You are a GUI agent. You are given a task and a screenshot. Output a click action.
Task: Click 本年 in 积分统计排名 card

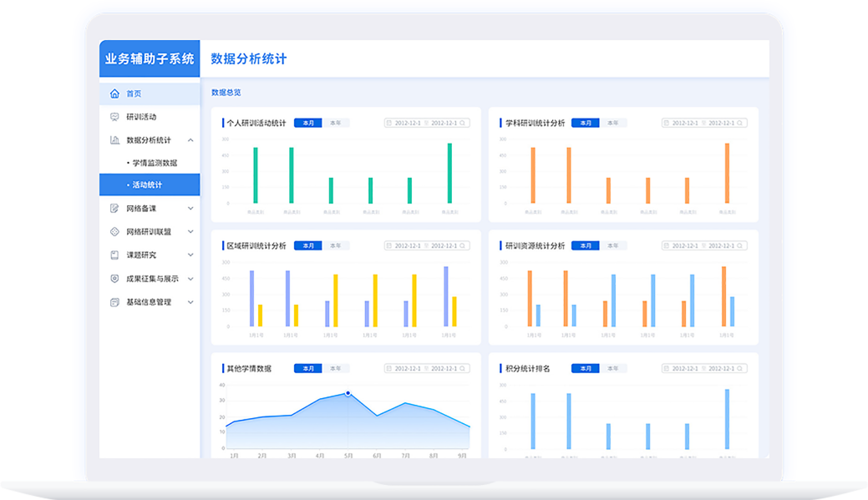[613, 368]
